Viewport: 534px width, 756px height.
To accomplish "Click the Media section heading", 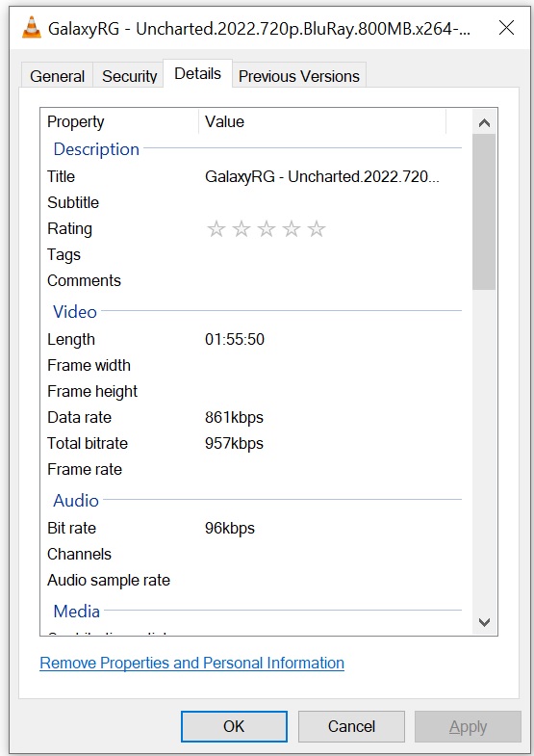I will pyautogui.click(x=77, y=612).
